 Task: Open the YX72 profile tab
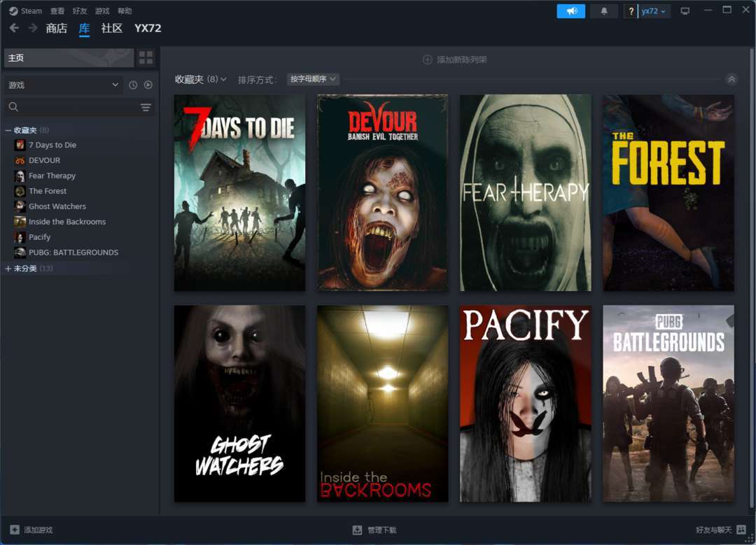coord(148,29)
